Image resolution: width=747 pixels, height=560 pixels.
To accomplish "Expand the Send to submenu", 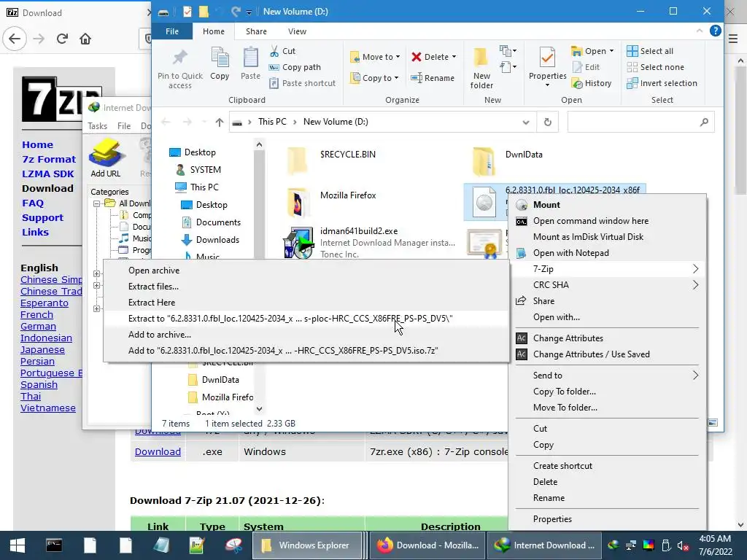I will pos(608,376).
